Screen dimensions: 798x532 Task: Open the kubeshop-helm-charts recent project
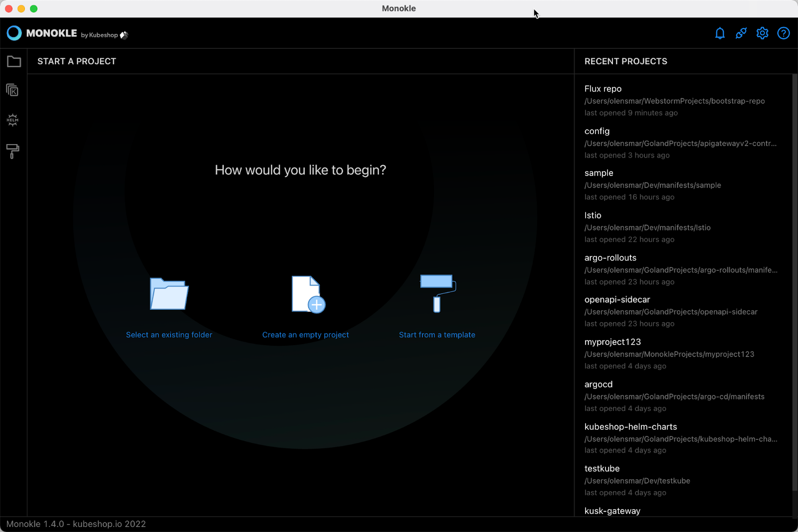pyautogui.click(x=631, y=427)
